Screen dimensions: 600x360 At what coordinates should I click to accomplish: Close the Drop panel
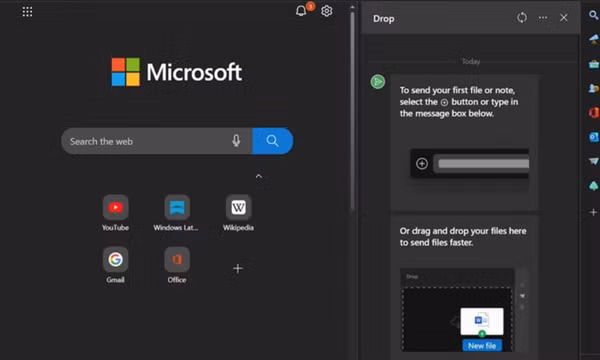tap(564, 18)
